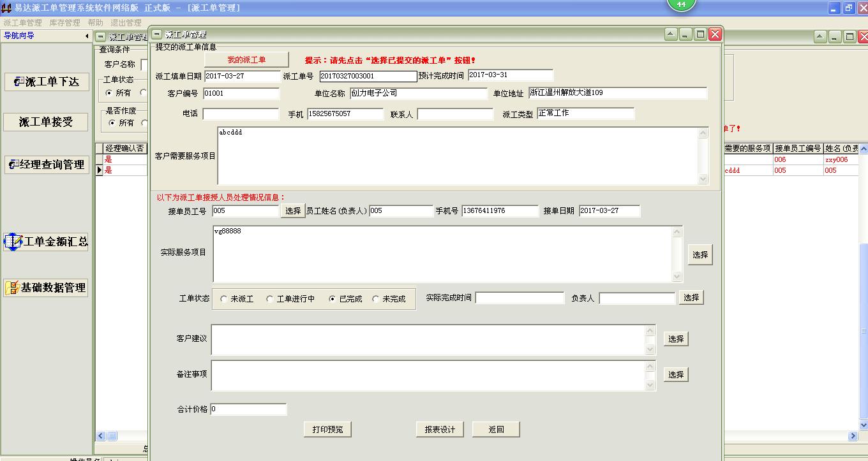Click the 派工单号 field
868x461 pixels.
[368, 77]
